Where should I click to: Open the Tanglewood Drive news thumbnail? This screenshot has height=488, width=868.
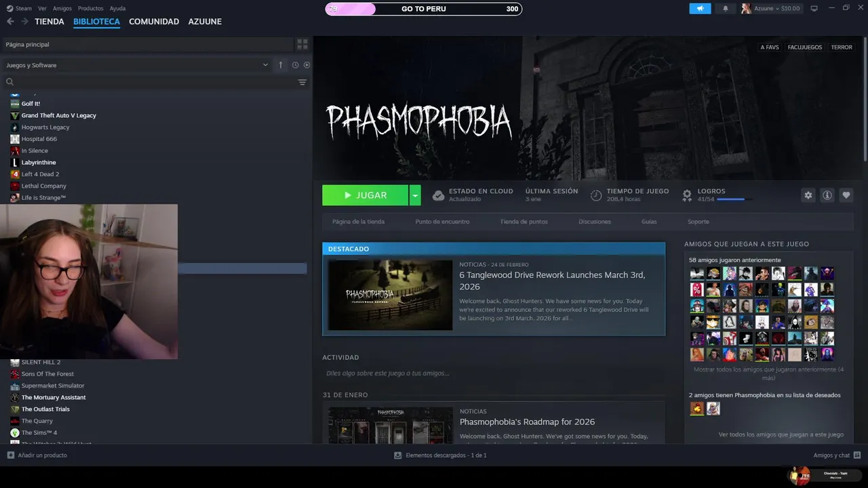tap(390, 295)
